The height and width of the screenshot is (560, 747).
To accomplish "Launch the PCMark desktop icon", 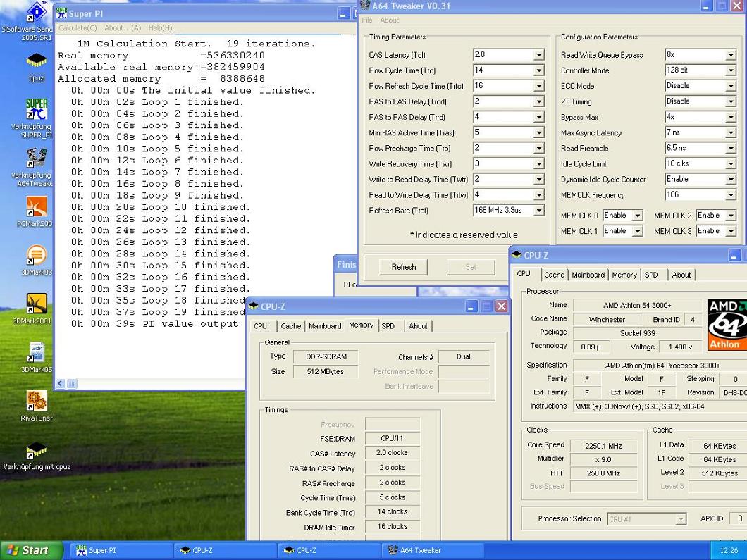I will [x=36, y=207].
